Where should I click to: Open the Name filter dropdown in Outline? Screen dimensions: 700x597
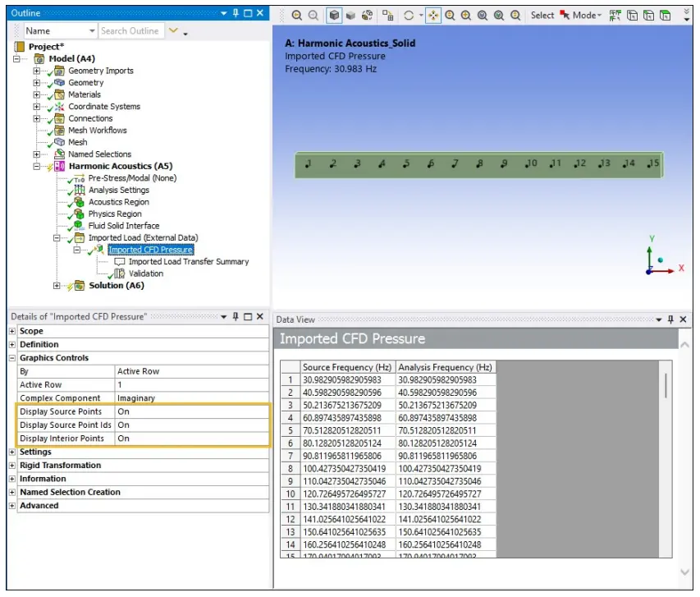[92, 31]
